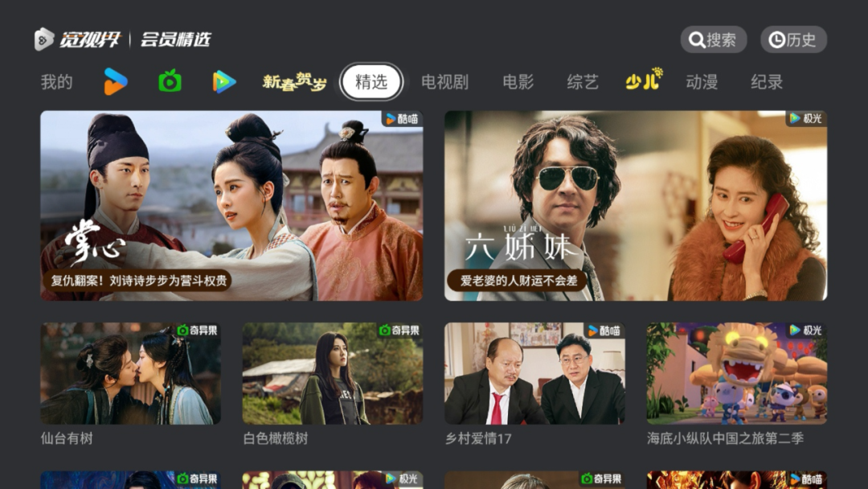Open the 新春贺岁 festive channel

point(294,82)
